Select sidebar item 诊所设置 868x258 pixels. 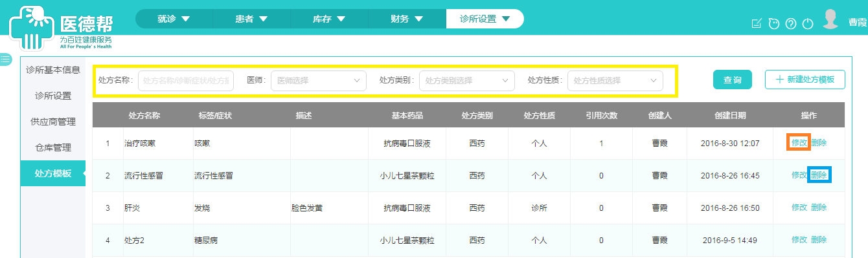pos(53,96)
